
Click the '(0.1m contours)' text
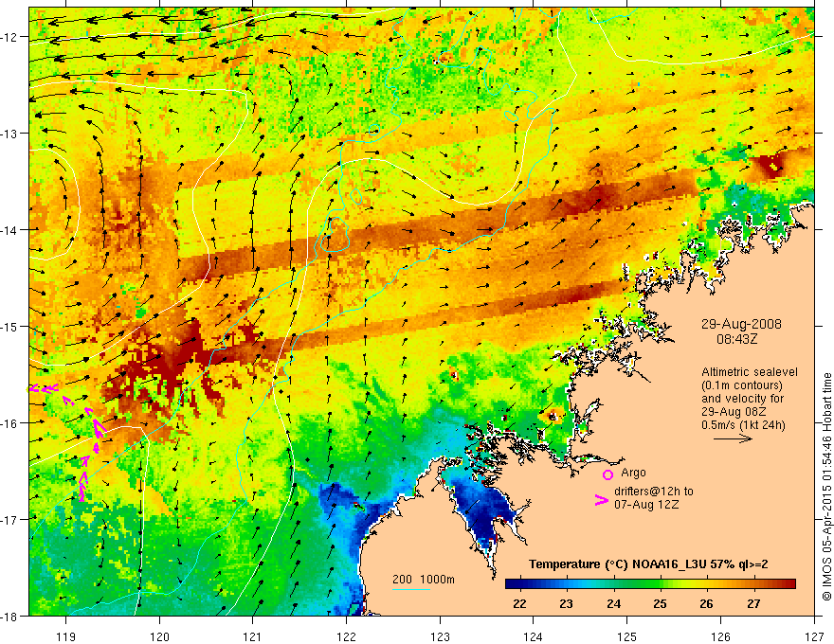tap(742, 385)
